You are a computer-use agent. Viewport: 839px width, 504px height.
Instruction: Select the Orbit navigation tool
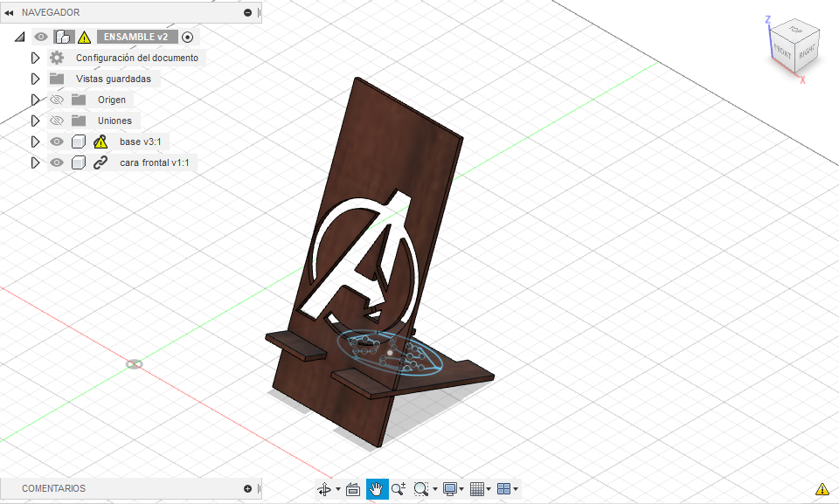pyautogui.click(x=324, y=489)
